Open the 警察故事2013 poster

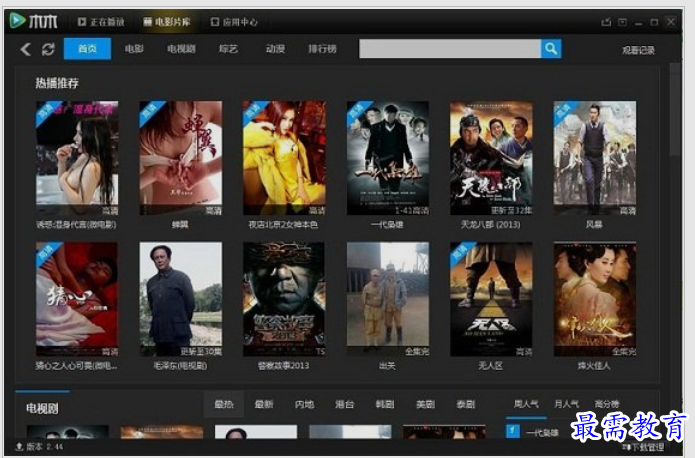tap(284, 299)
